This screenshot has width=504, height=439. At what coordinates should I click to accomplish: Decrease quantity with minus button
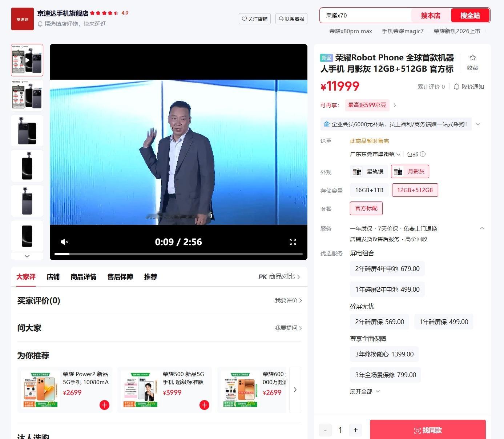(325, 430)
